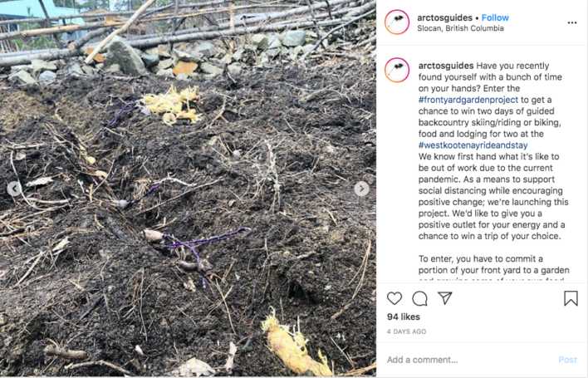
Task: Go to the next photo in the carousel
Action: 361,189
